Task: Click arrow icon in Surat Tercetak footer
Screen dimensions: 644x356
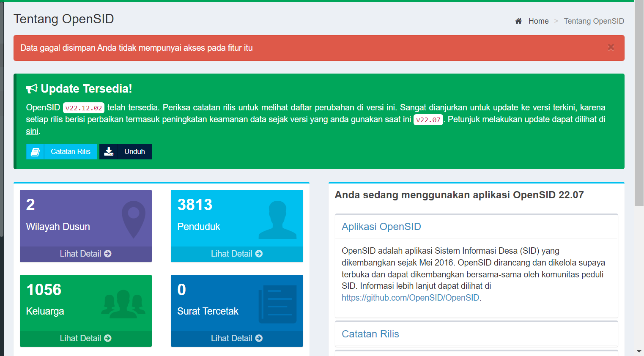Action: 259,338
